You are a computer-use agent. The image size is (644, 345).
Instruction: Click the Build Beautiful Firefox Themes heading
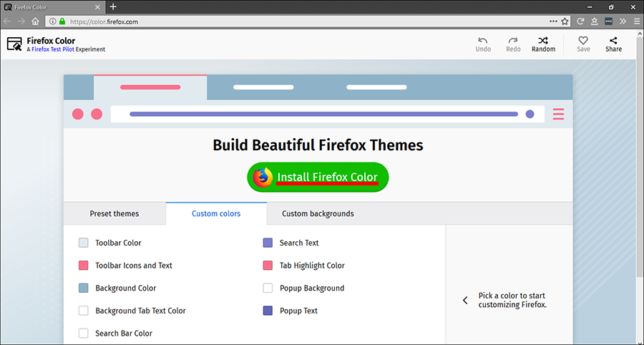click(318, 145)
